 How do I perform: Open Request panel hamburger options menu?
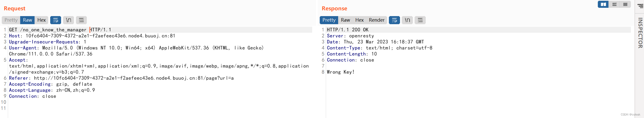81,20
